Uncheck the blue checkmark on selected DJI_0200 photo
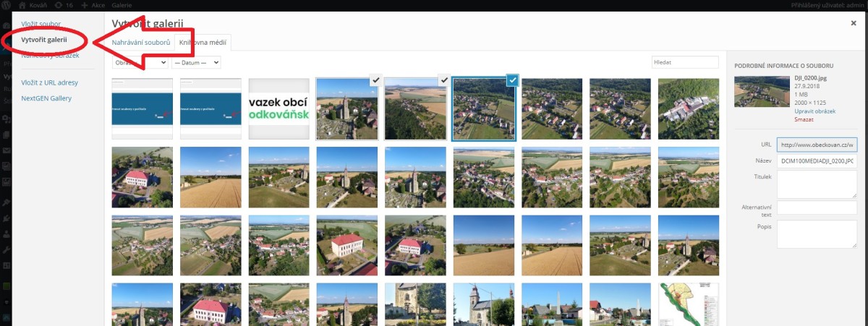 pos(512,80)
